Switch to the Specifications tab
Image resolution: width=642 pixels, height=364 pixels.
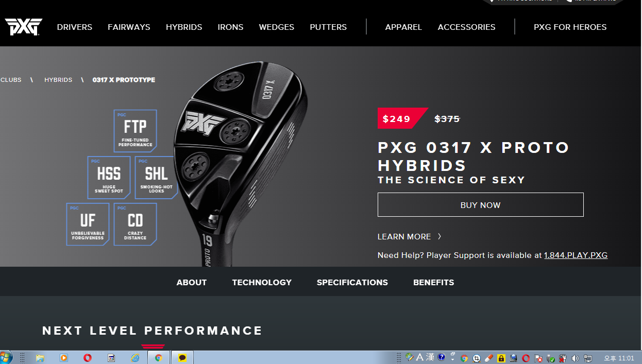pos(352,283)
